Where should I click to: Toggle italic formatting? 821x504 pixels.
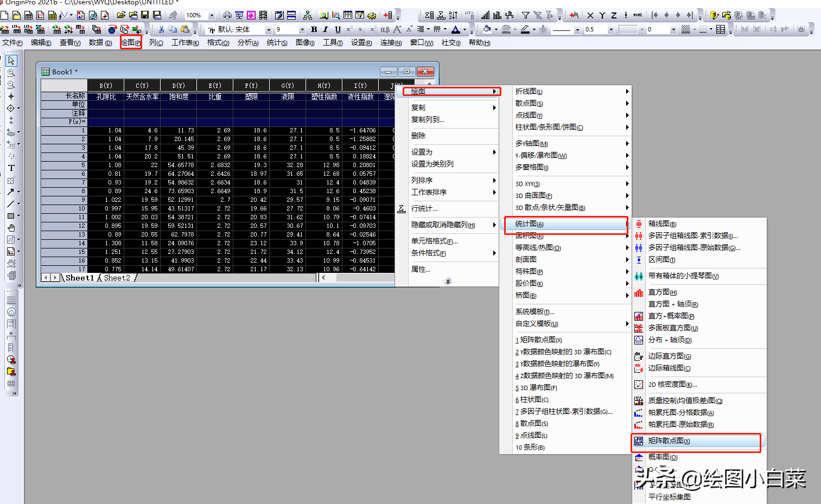tap(326, 29)
